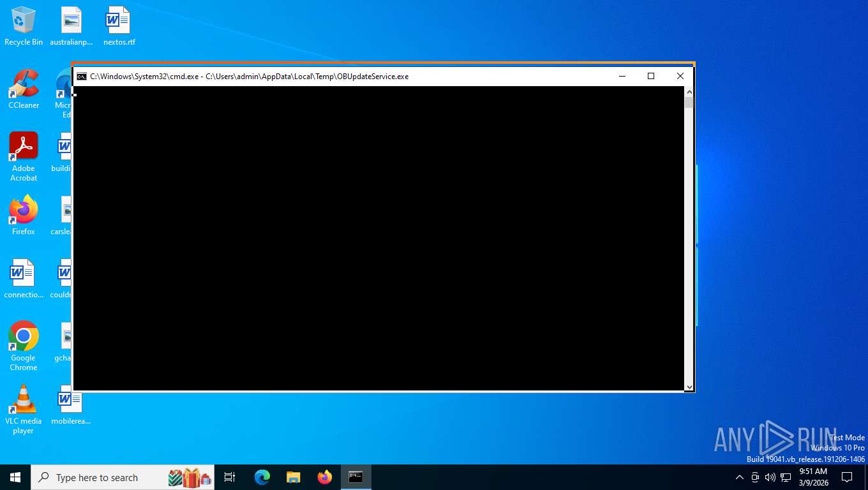Open the Google Chrome desktop shortcut
Image resolution: width=868 pixels, height=490 pixels.
click(x=24, y=346)
